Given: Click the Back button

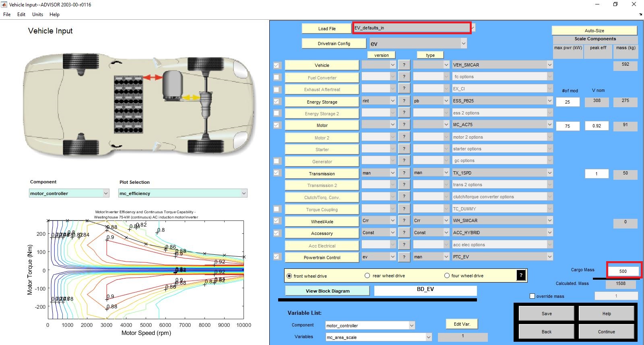Looking at the screenshot, I should coord(547,332).
